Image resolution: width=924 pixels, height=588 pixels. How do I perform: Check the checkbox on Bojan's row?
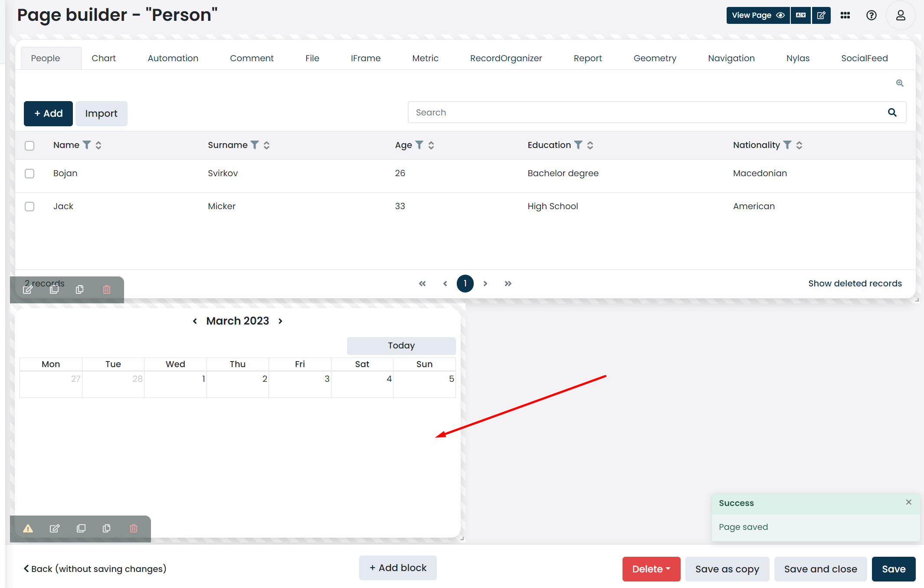click(x=29, y=173)
